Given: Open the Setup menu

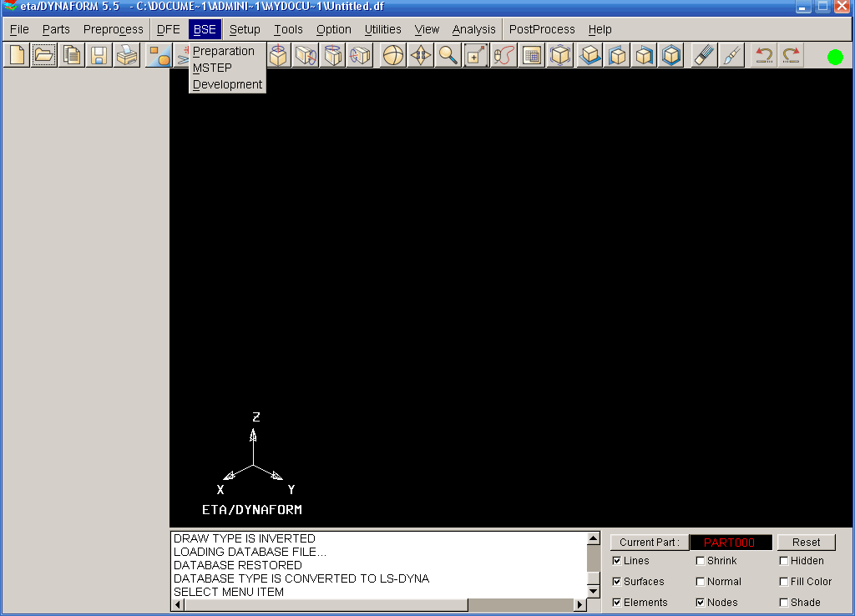Looking at the screenshot, I should point(245,29).
